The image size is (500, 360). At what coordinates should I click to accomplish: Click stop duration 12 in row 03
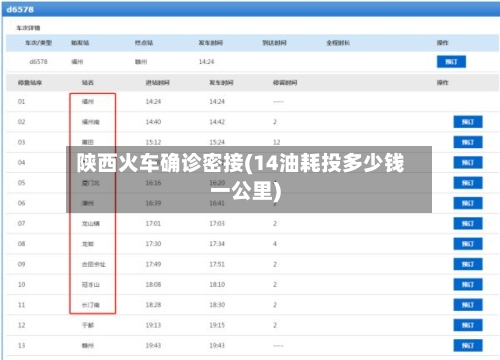[277, 142]
